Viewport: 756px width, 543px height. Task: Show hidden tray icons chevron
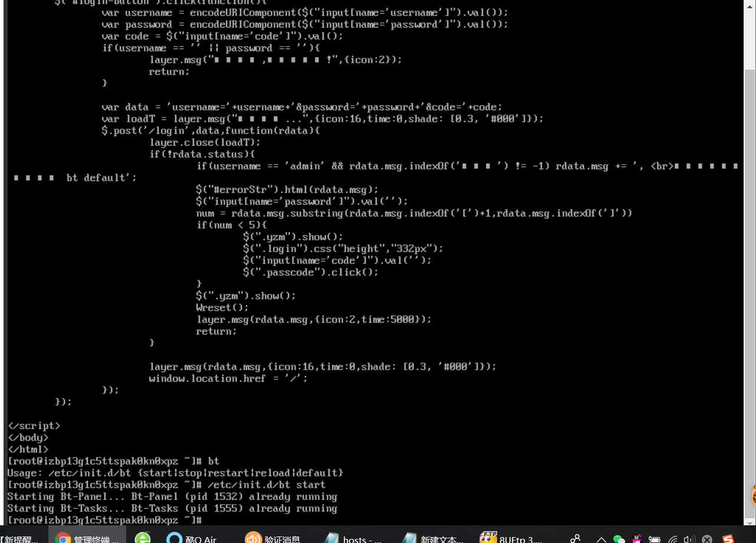coord(601,539)
